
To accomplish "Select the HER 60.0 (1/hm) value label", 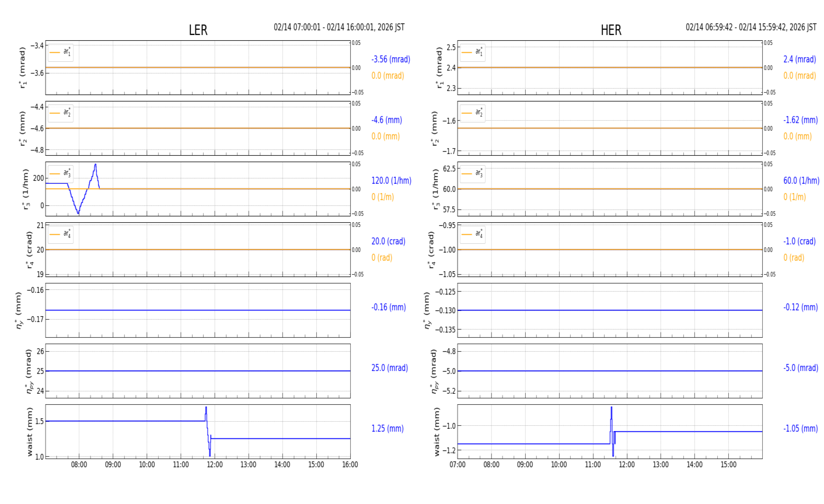I will click(801, 181).
